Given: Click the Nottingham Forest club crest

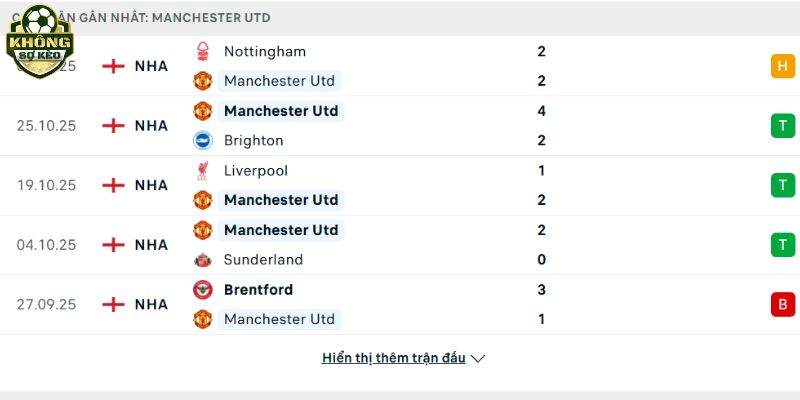Looking at the screenshot, I should pos(203,51).
